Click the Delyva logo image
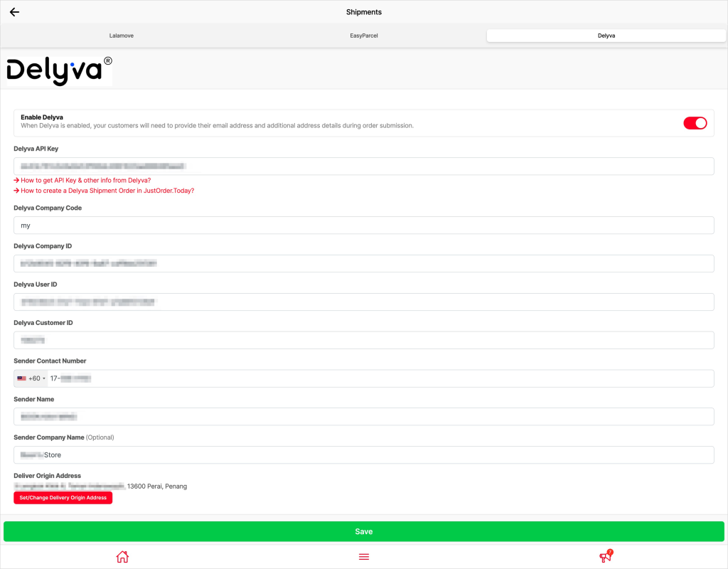This screenshot has height=569, width=728. tap(60, 71)
